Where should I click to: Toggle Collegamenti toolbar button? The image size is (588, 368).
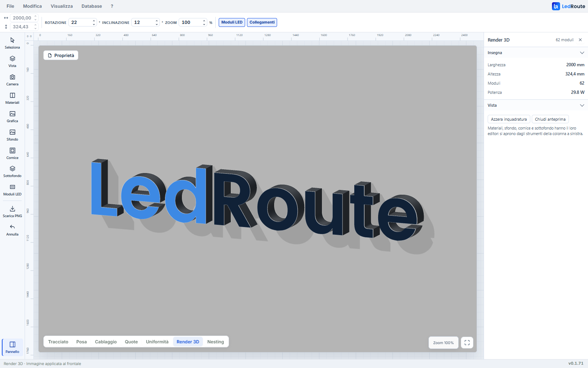[262, 22]
